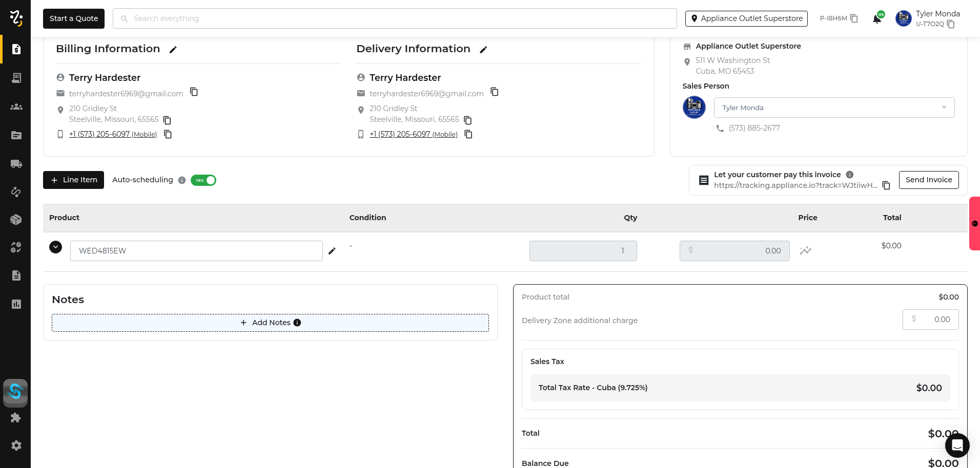Image resolution: width=980 pixels, height=468 pixels.
Task: Click the notifications bell icon
Action: click(x=876, y=19)
